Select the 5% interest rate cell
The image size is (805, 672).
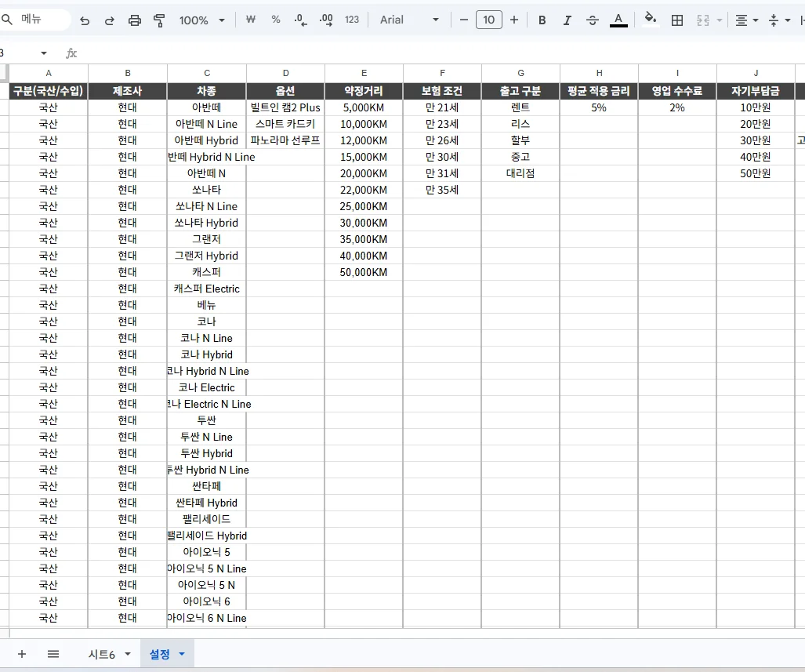click(599, 107)
